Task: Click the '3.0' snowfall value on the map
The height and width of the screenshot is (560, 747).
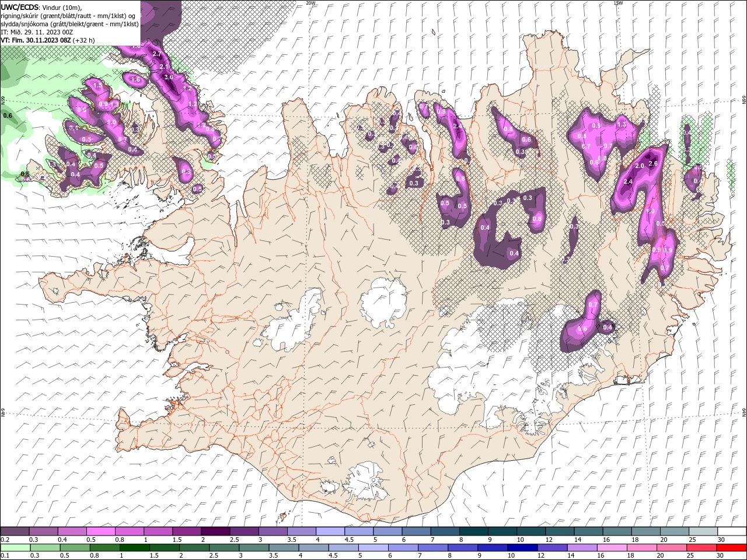Action: click(169, 77)
